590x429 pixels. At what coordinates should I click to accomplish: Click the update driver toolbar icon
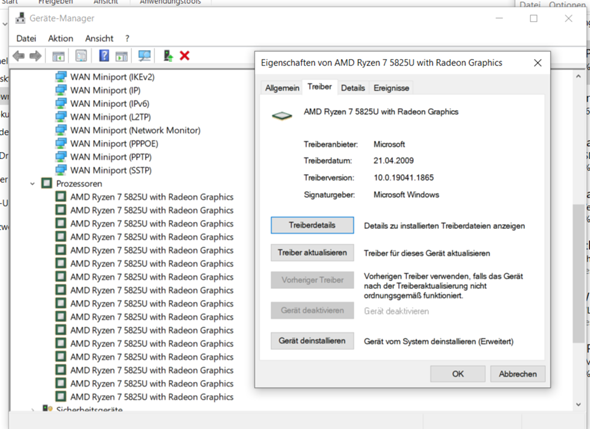pyautogui.click(x=168, y=56)
